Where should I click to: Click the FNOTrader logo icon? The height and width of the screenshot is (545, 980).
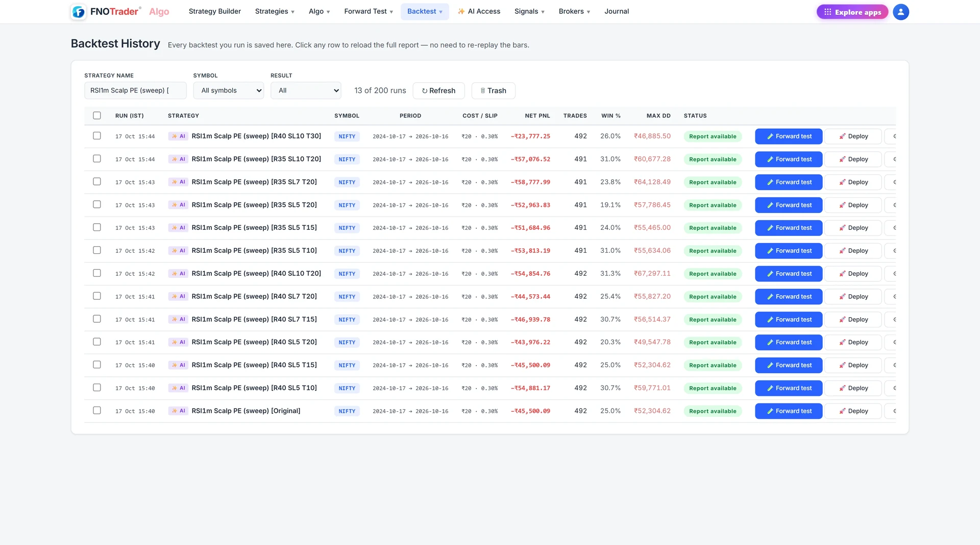point(79,12)
